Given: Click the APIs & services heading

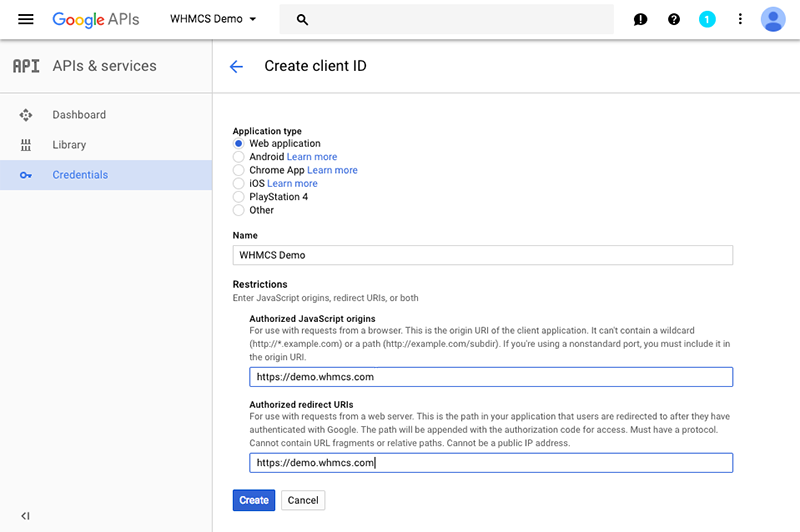Looking at the screenshot, I should (105, 66).
